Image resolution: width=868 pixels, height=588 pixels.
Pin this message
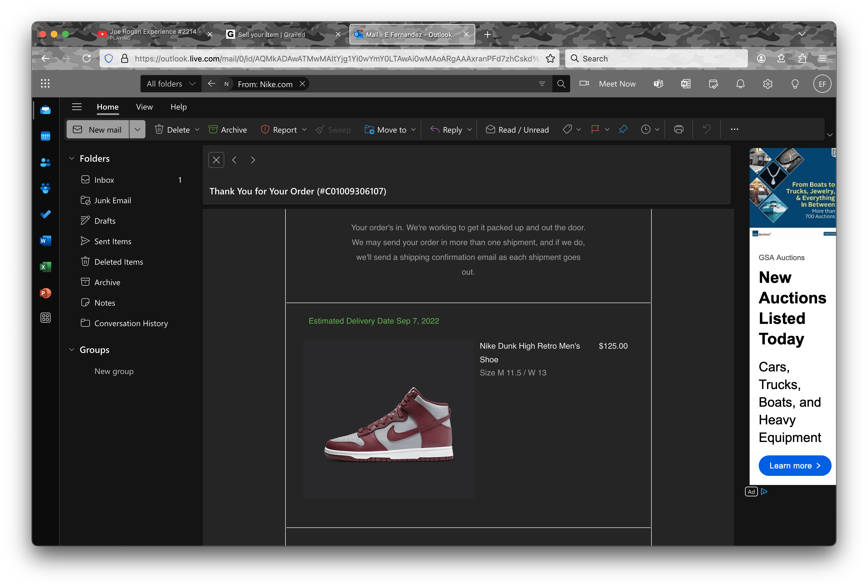(x=623, y=129)
